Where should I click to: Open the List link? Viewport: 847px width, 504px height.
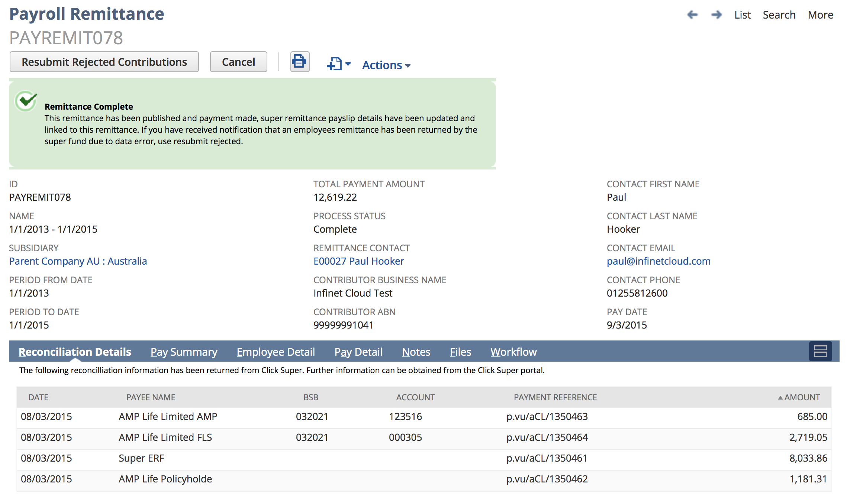pos(743,15)
